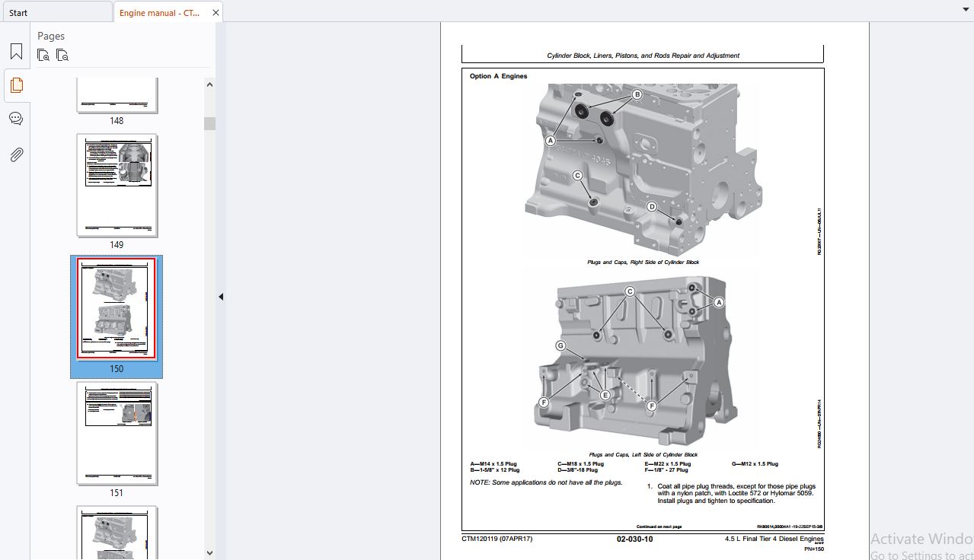Click the right side cylinder block diagram

click(x=643, y=170)
